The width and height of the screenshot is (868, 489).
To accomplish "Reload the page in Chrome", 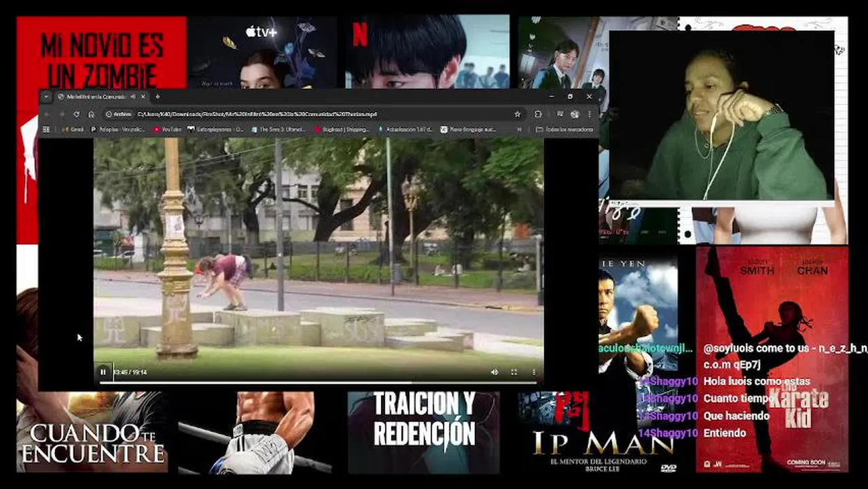I will tap(76, 114).
